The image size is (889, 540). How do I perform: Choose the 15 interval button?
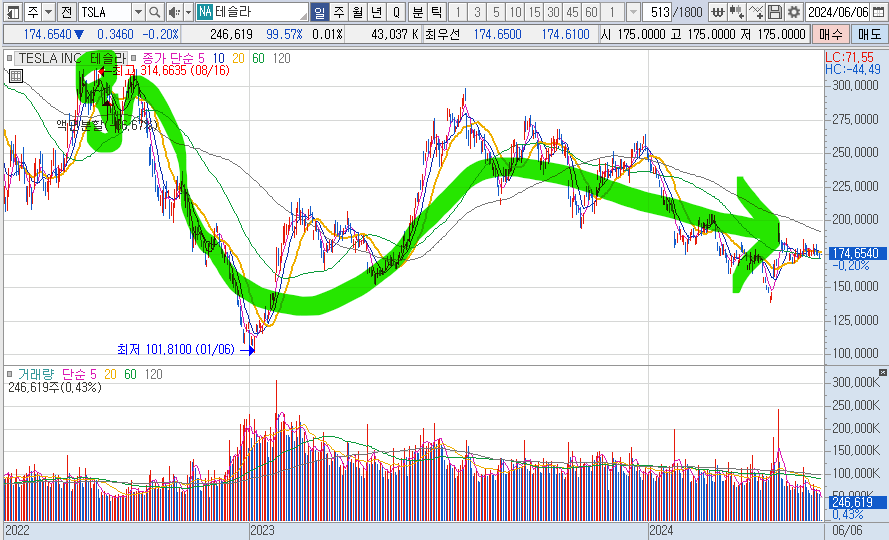click(x=534, y=12)
